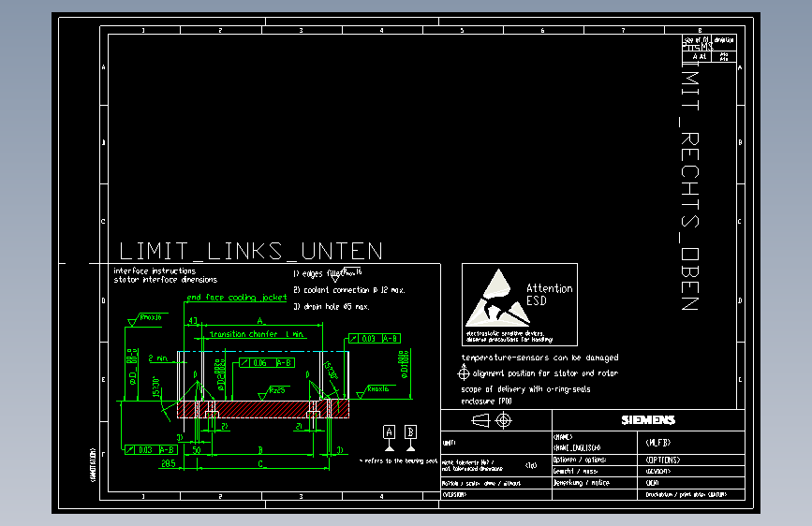Select 'alignment position for stator and rotor' text
812x526 pixels.
point(545,373)
